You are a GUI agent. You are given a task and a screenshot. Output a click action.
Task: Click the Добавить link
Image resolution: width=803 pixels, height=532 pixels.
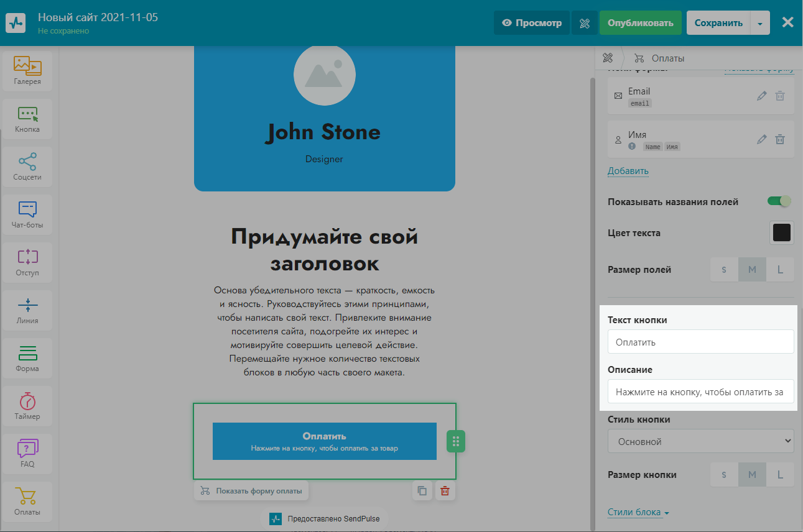(x=628, y=171)
